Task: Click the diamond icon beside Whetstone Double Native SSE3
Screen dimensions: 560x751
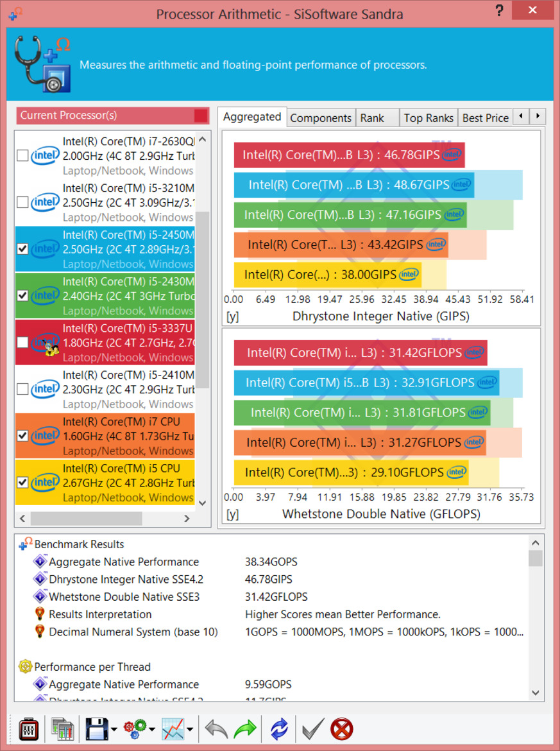Action: (x=40, y=596)
